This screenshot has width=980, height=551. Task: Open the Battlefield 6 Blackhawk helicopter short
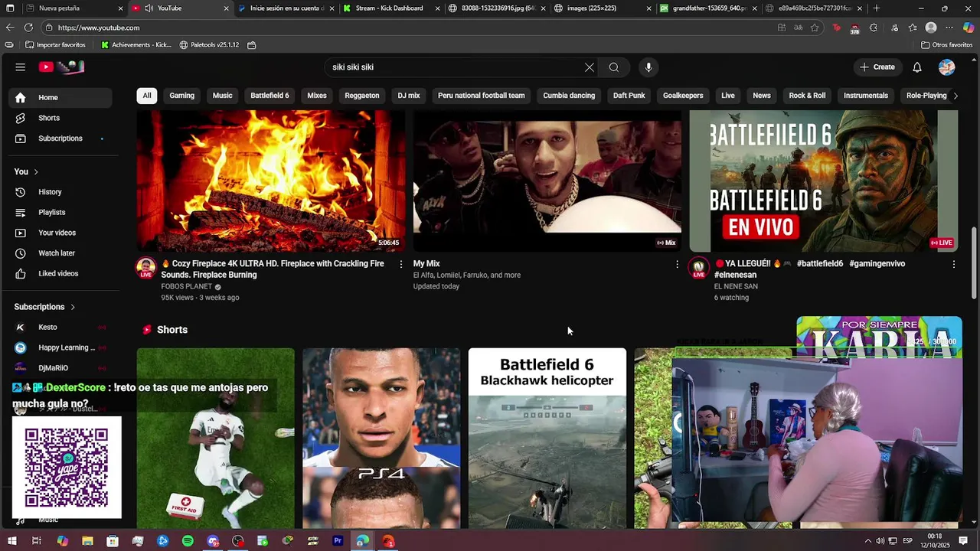coord(547,439)
